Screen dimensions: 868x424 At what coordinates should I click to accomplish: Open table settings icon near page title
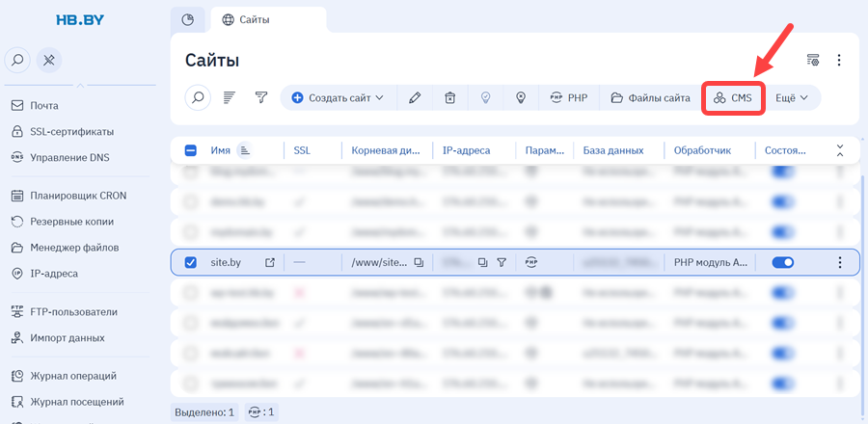[813, 60]
